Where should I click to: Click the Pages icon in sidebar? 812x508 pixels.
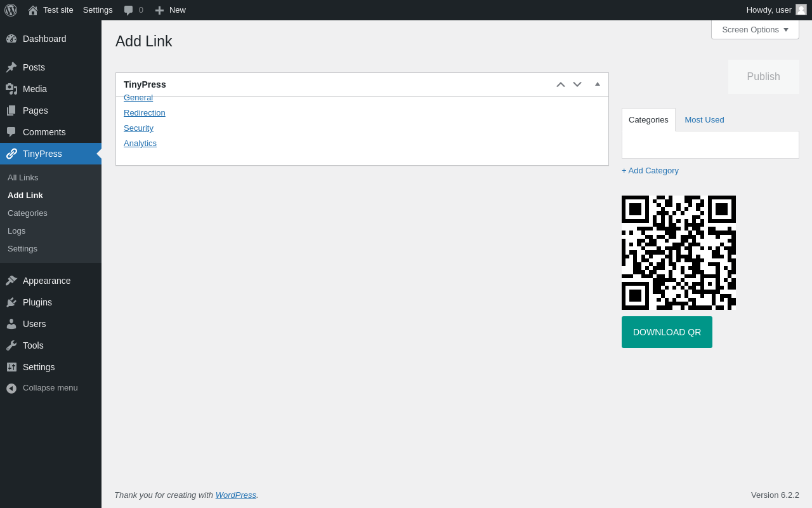click(x=11, y=110)
